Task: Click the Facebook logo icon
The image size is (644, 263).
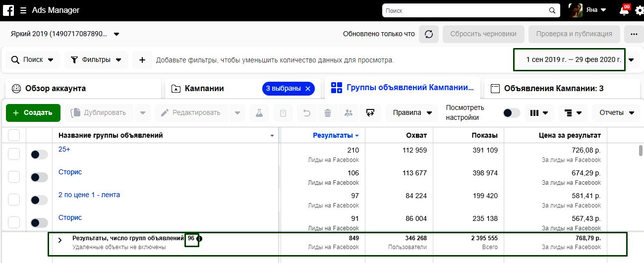Action: click(x=8, y=10)
